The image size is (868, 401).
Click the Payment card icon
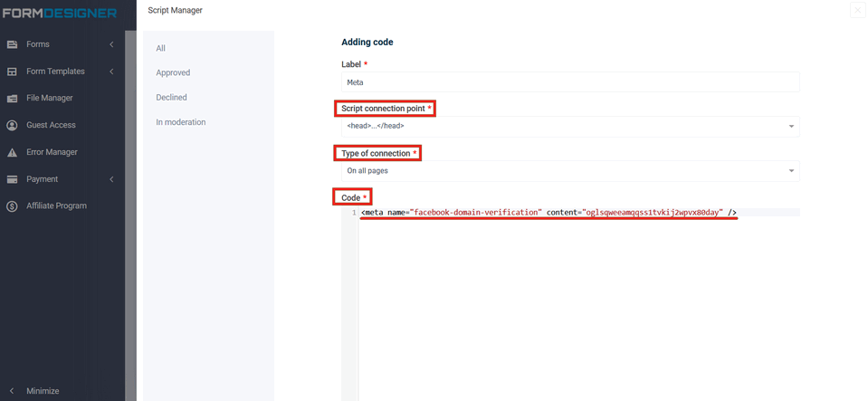pos(12,179)
